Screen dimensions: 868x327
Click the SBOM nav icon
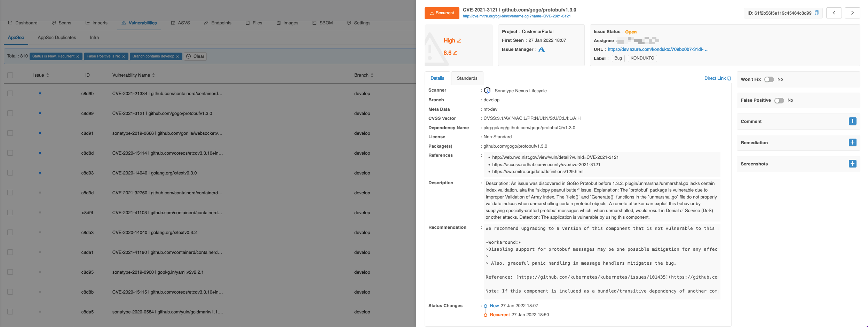(314, 23)
